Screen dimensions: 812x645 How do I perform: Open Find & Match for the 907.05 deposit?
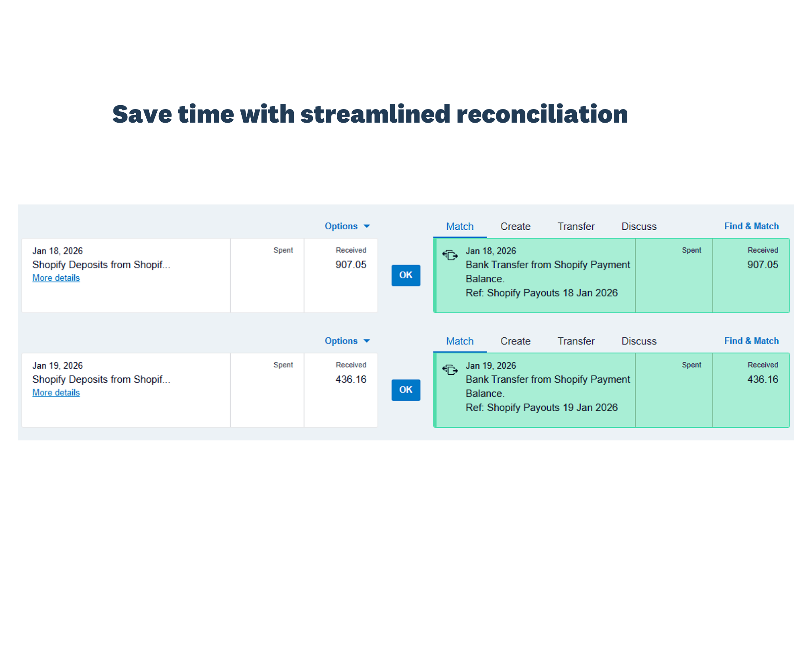tap(751, 226)
